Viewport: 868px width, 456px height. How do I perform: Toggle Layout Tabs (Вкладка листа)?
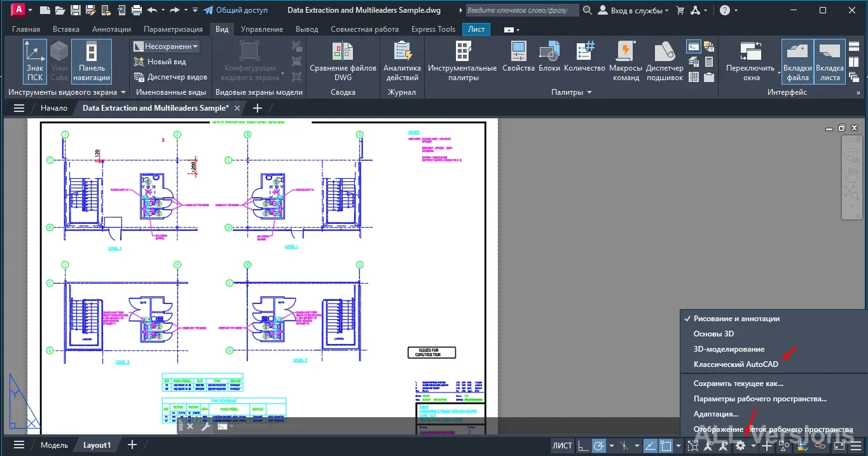[830, 61]
